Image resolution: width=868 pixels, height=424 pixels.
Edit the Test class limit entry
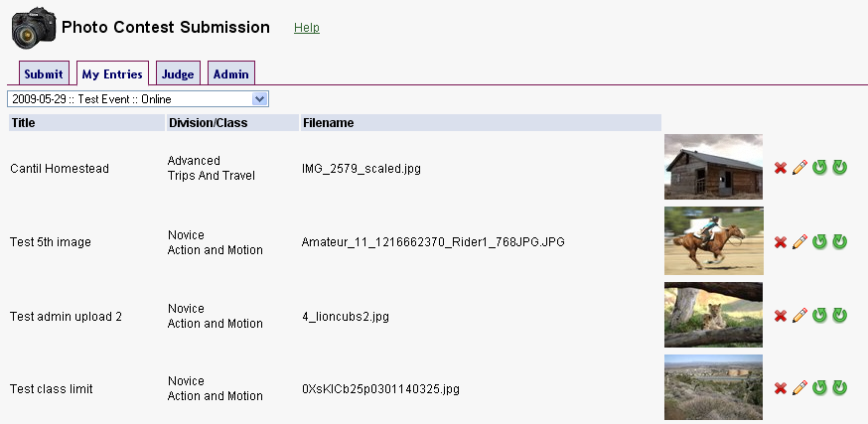tap(799, 388)
